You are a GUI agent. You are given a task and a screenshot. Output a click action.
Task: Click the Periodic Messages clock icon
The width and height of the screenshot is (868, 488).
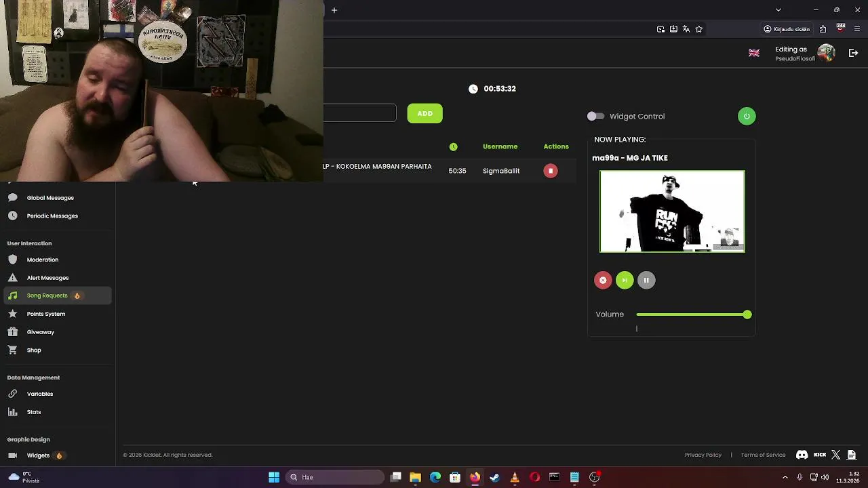tap(12, 216)
